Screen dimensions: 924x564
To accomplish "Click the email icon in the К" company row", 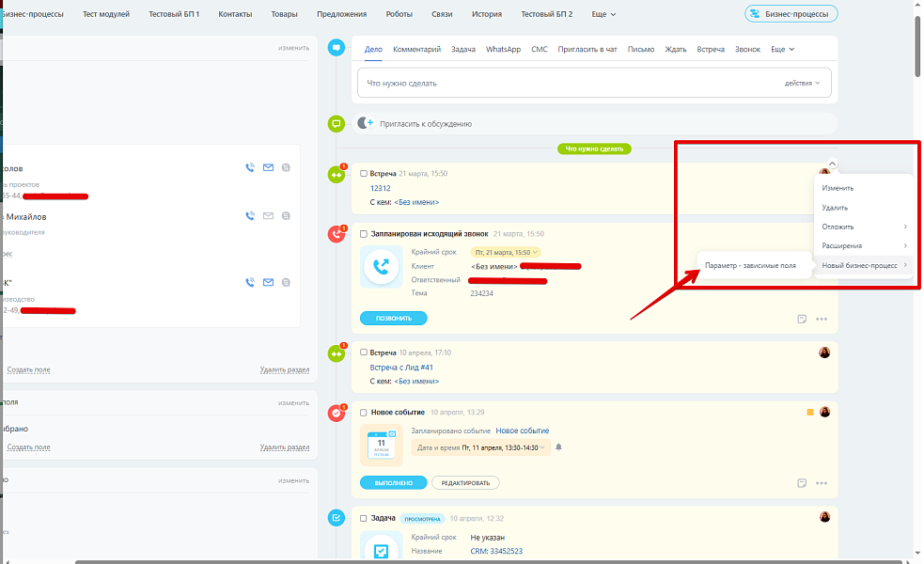I will coord(268,282).
